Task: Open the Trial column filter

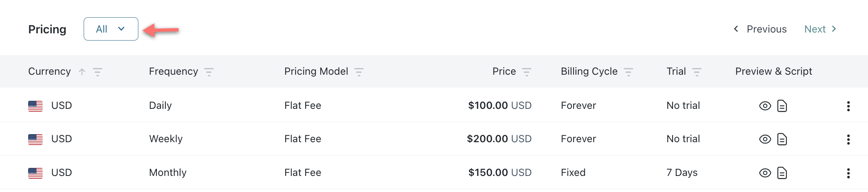Action: pyautogui.click(x=697, y=72)
